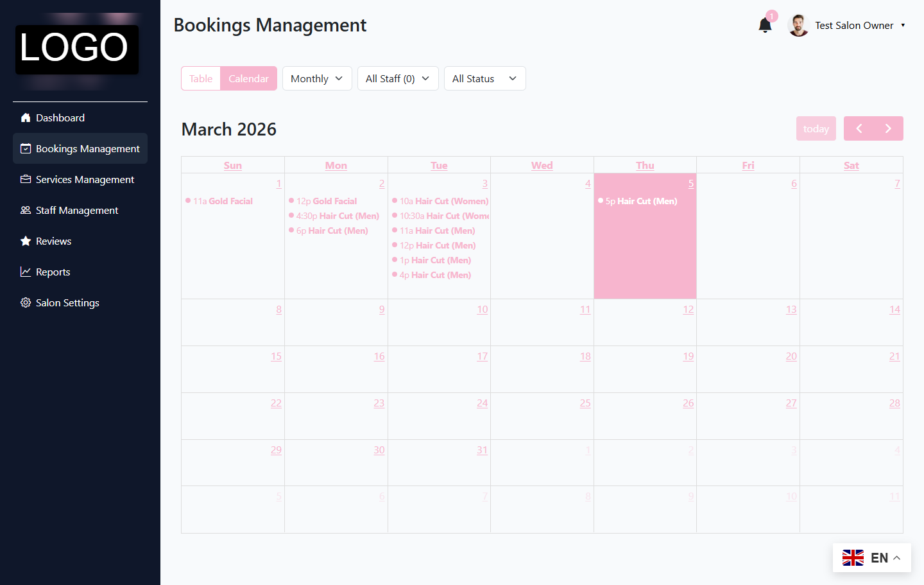The width and height of the screenshot is (924, 585).
Task: Click the Bookings Management calendar icon
Action: [x=24, y=148]
